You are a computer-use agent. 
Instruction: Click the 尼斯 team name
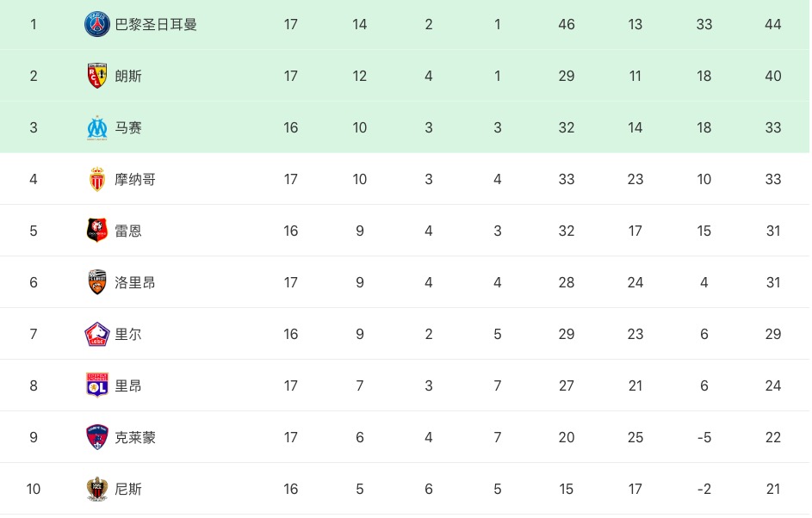128,489
